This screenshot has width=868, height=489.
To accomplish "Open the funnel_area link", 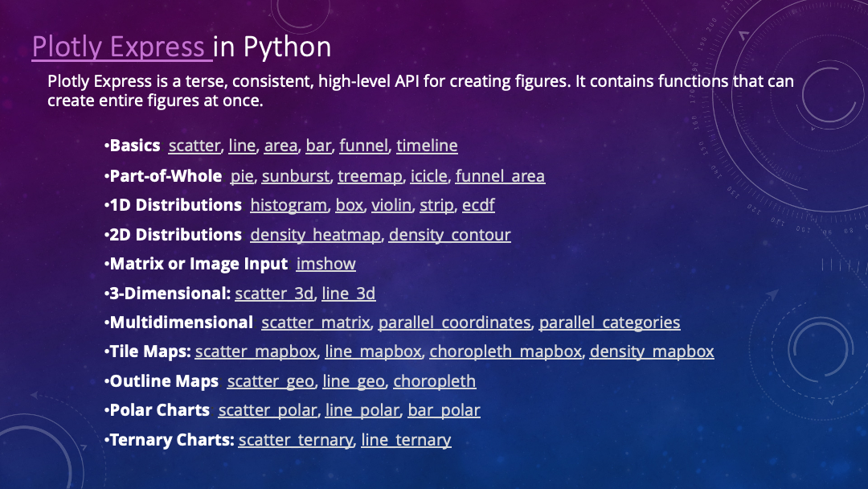I will [x=500, y=176].
